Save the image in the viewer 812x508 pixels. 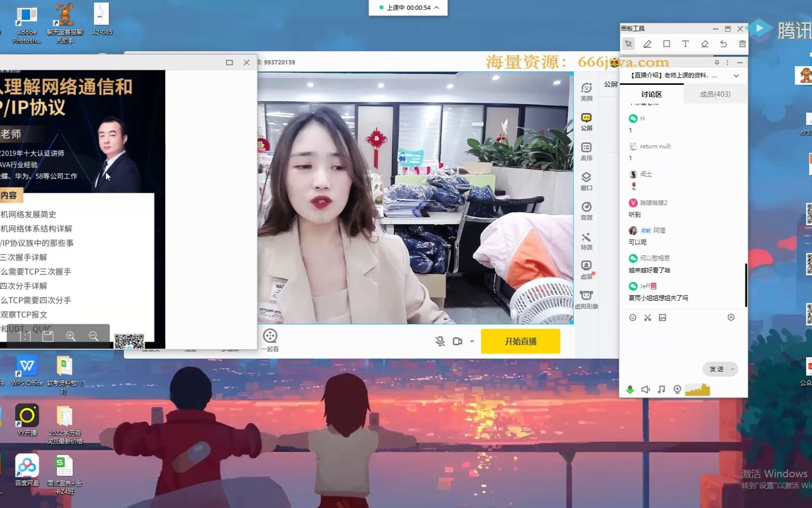coord(48,336)
